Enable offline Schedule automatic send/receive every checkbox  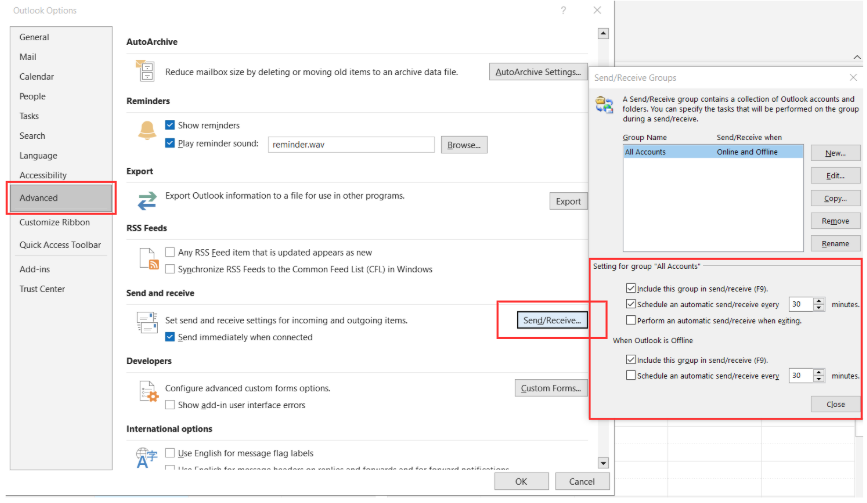pos(630,375)
